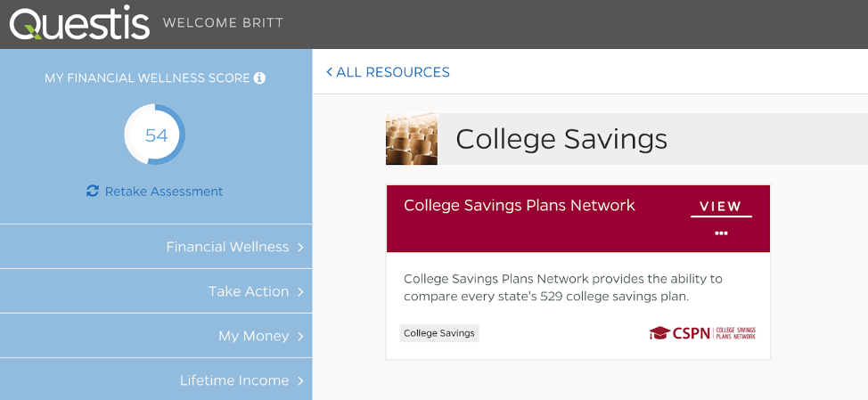868x400 pixels.
Task: Expand the Take Action chevron
Action: pos(301,291)
